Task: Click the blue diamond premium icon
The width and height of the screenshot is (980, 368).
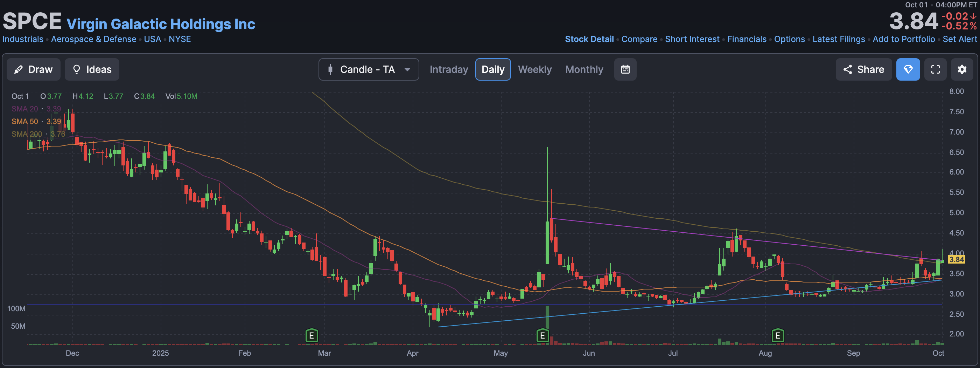Action: tap(908, 69)
